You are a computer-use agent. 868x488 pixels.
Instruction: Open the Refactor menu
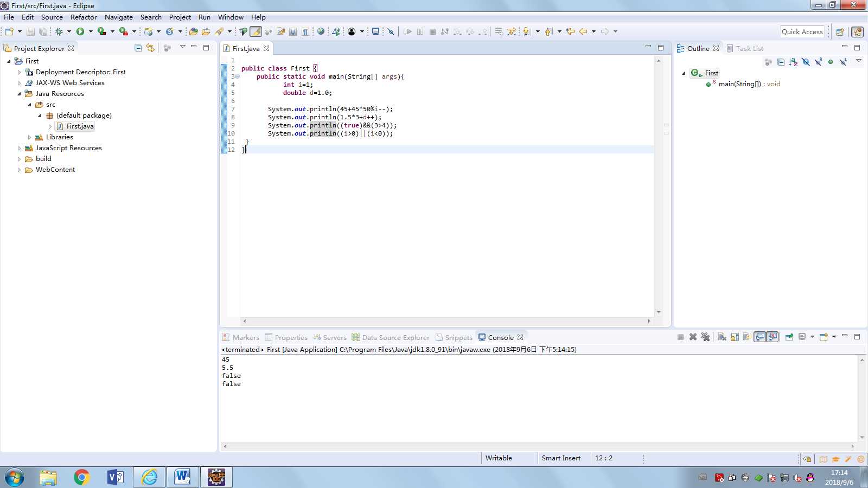[84, 17]
